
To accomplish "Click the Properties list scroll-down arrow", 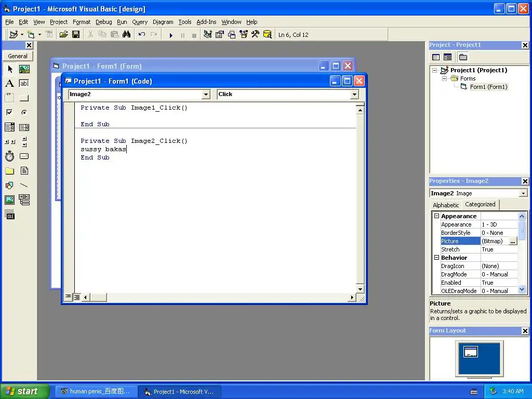I will pos(522,289).
